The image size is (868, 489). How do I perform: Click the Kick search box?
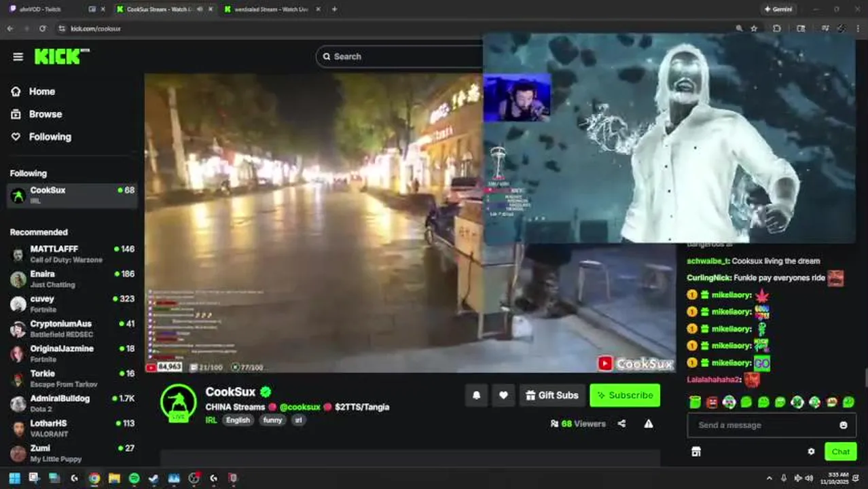click(401, 56)
